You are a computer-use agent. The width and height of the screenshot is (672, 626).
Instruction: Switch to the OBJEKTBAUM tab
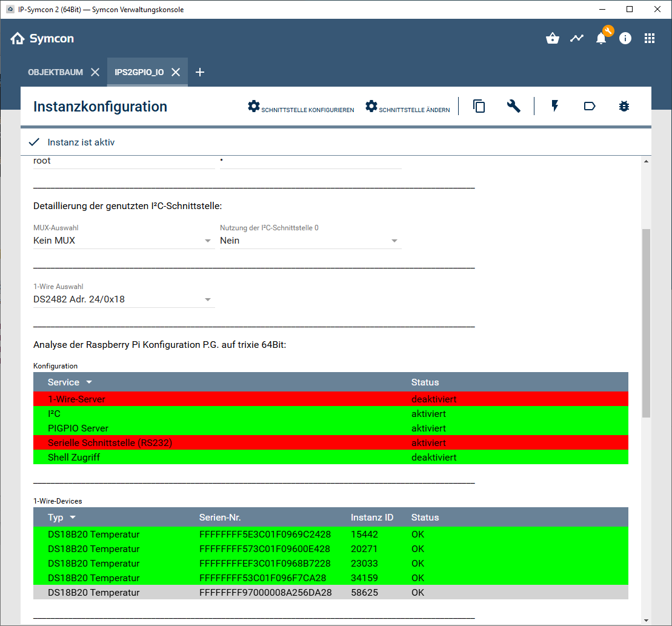coord(55,72)
